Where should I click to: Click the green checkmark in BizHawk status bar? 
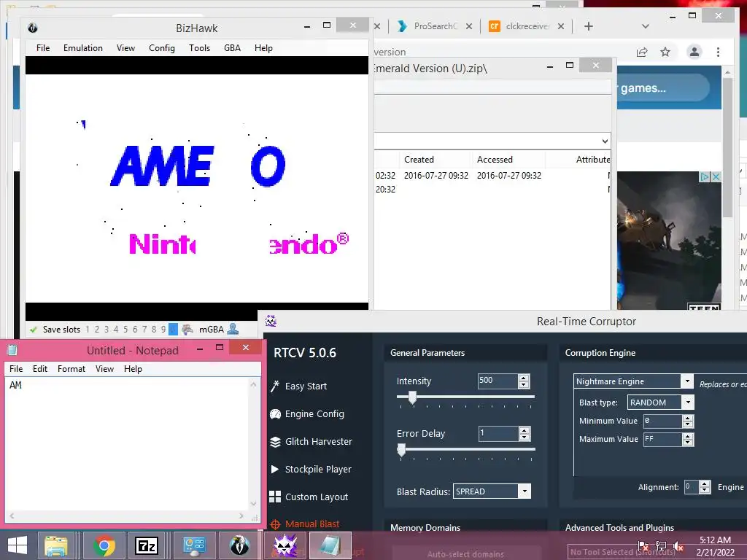(34, 329)
